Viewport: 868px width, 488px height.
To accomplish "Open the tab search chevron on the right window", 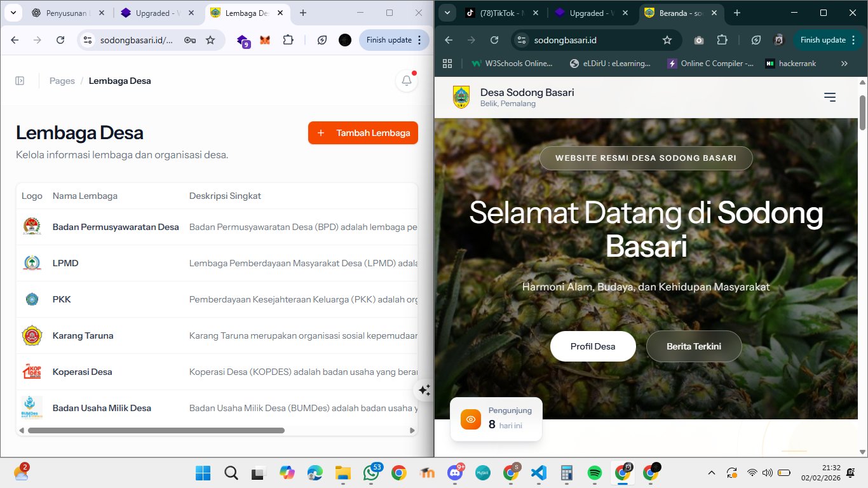I will click(x=447, y=13).
